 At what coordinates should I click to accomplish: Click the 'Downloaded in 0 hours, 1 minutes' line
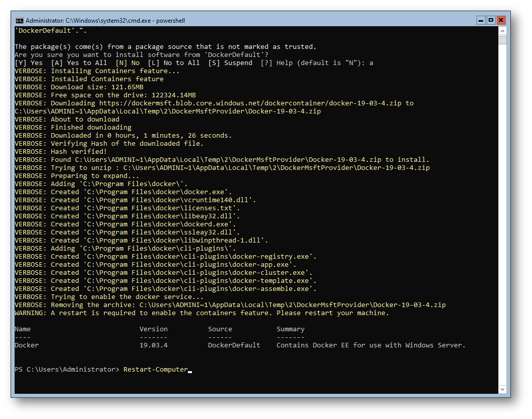click(x=123, y=136)
